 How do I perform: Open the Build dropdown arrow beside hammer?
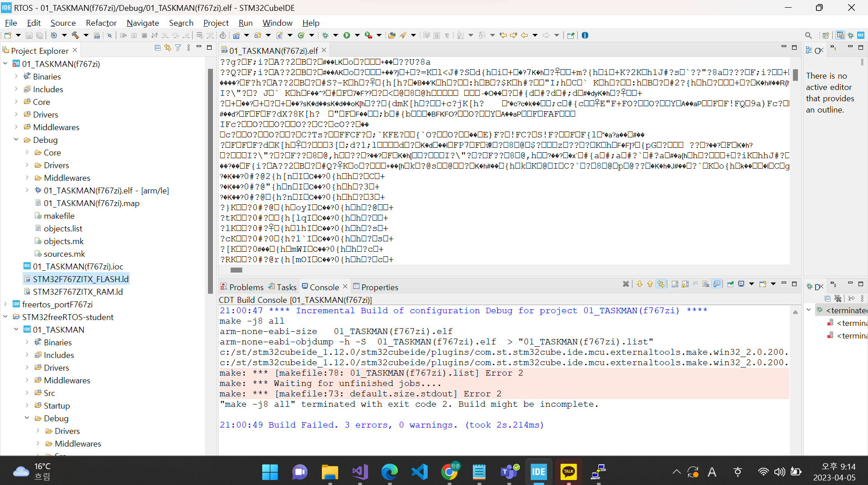point(86,35)
